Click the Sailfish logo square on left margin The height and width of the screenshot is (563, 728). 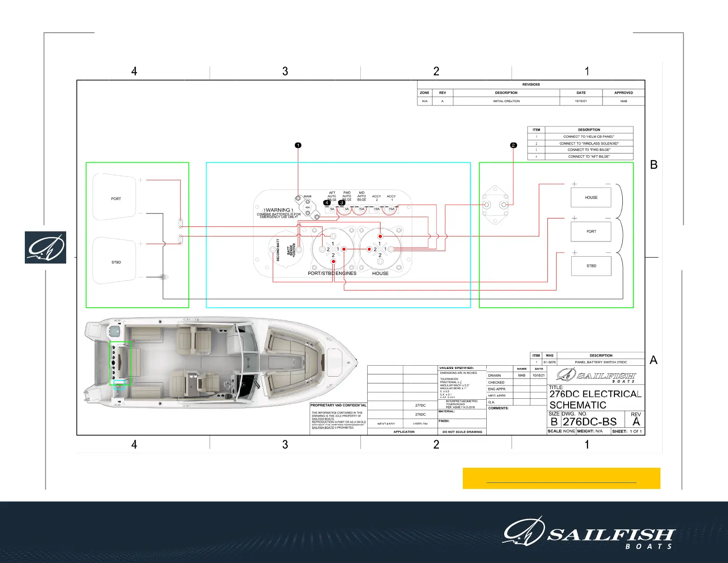[x=45, y=247]
